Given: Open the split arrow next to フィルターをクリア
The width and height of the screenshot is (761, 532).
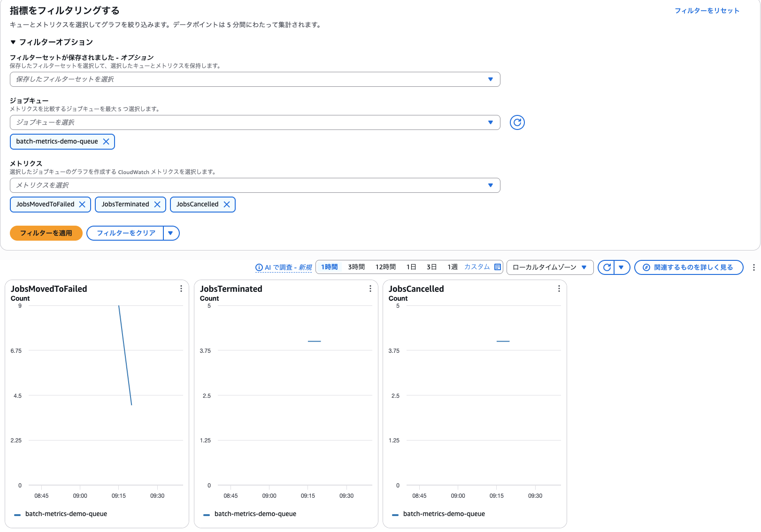Looking at the screenshot, I should 171,233.
